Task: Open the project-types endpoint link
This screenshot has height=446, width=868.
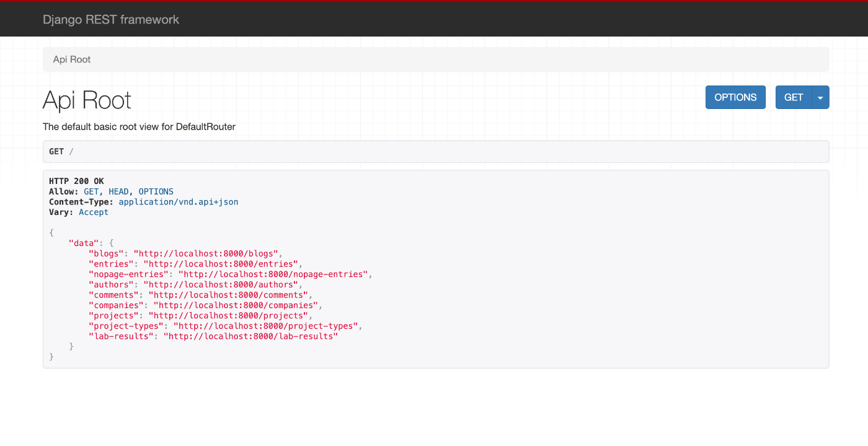Action: point(267,326)
